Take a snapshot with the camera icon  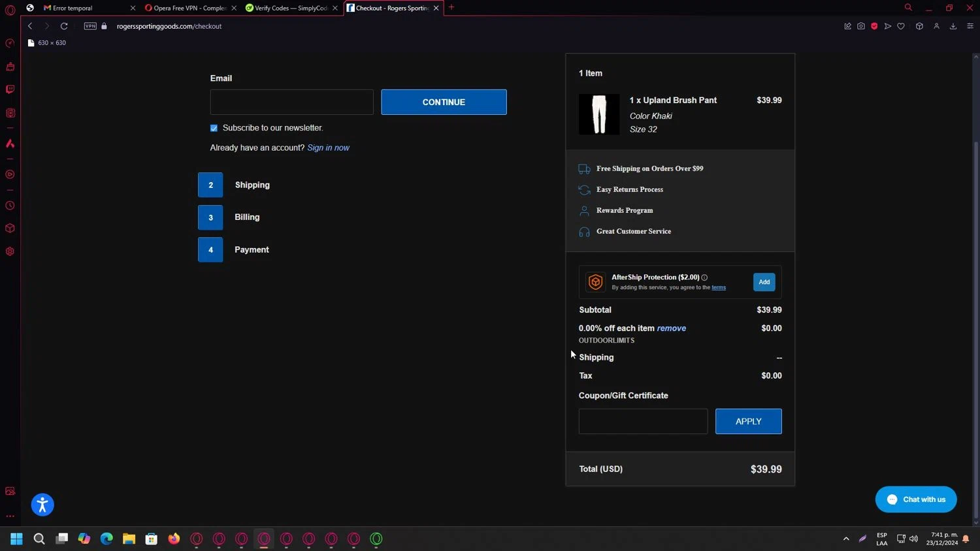pyautogui.click(x=861, y=26)
